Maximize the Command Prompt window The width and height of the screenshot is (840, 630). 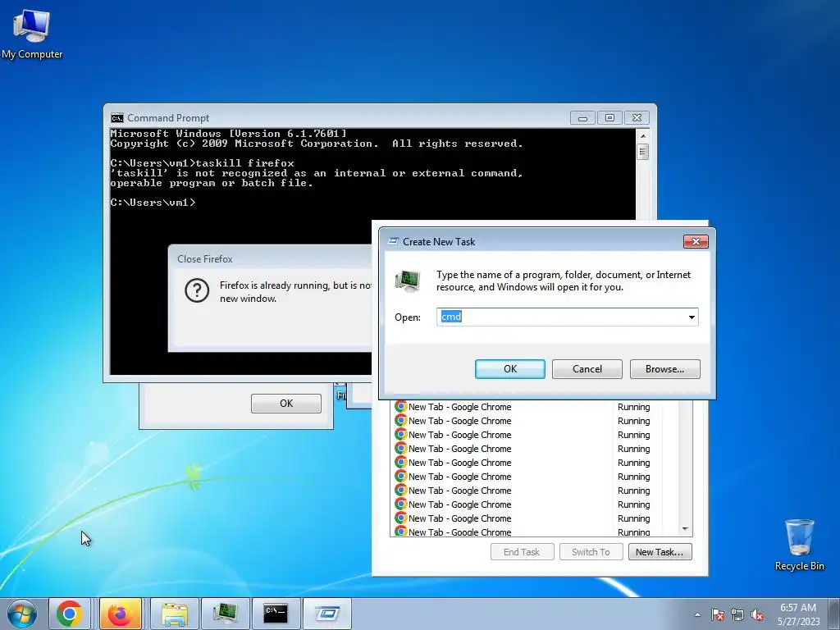609,118
